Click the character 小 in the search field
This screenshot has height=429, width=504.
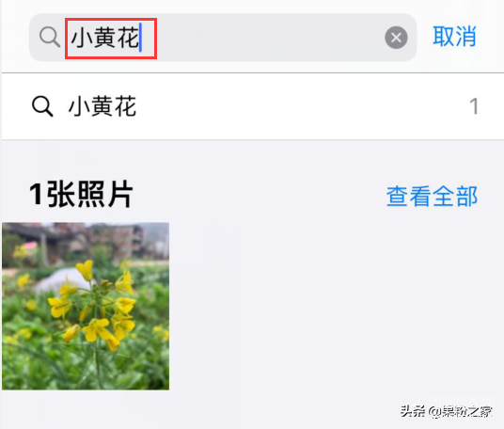82,38
